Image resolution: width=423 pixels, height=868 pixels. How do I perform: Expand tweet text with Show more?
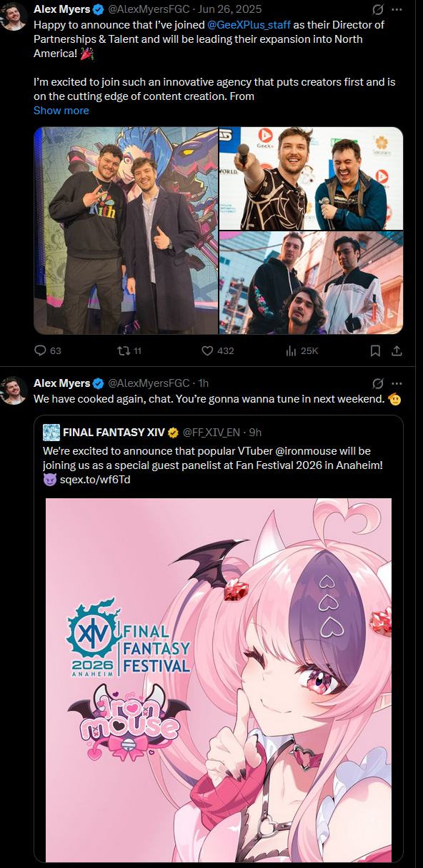[61, 111]
